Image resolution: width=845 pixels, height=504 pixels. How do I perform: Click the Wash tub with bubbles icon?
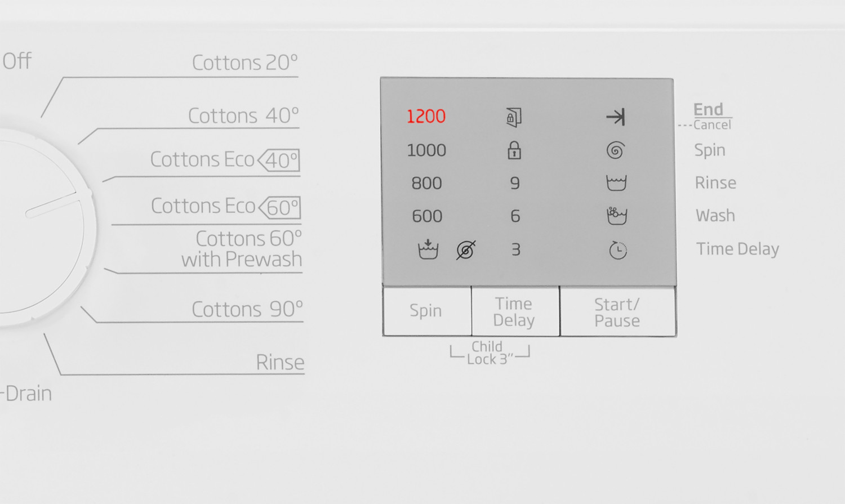pyautogui.click(x=617, y=216)
